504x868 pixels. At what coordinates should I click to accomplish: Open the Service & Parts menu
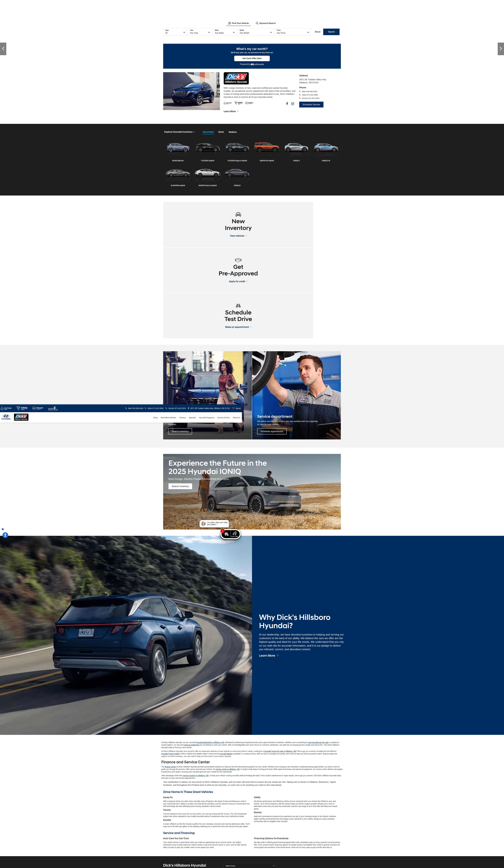(224, 417)
